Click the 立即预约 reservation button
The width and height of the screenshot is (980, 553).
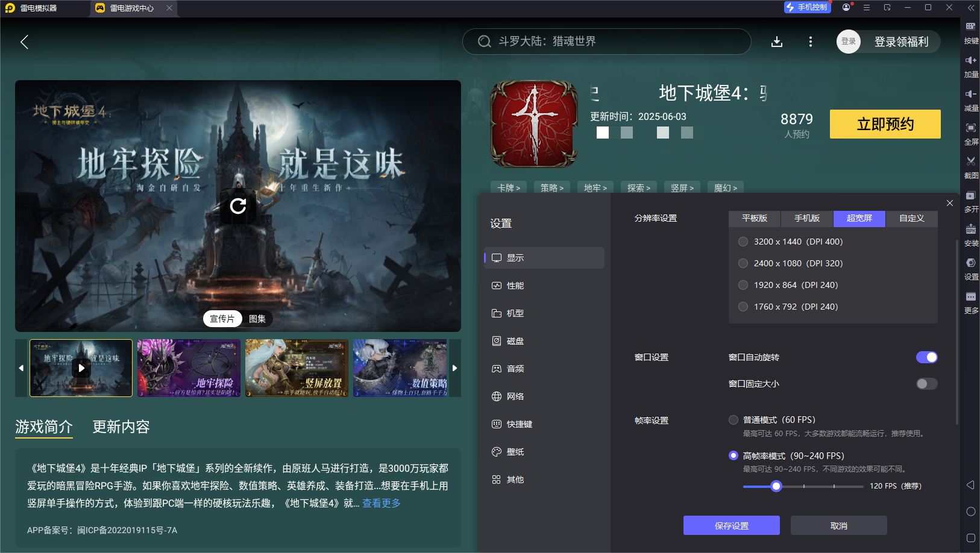pyautogui.click(x=885, y=124)
